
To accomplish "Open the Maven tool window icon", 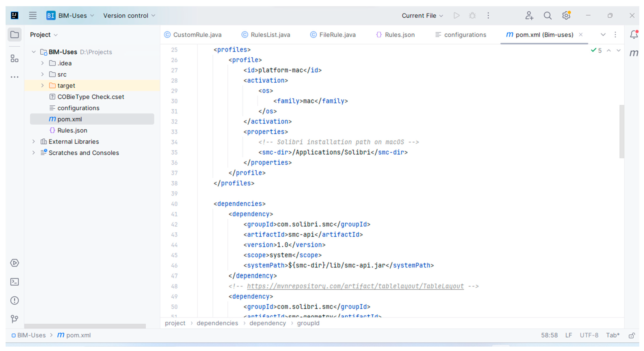I will click(x=634, y=53).
